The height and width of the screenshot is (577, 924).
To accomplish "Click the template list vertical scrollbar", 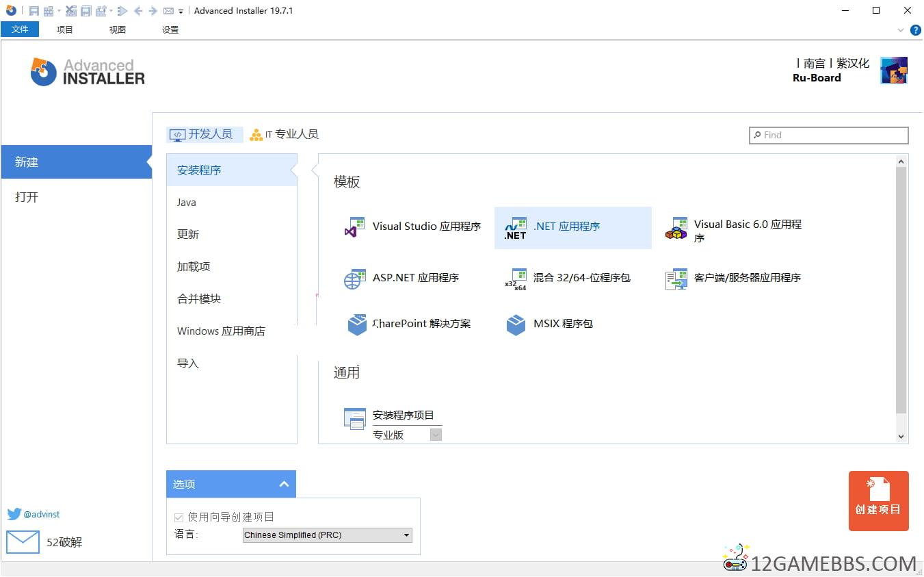I will [901, 289].
